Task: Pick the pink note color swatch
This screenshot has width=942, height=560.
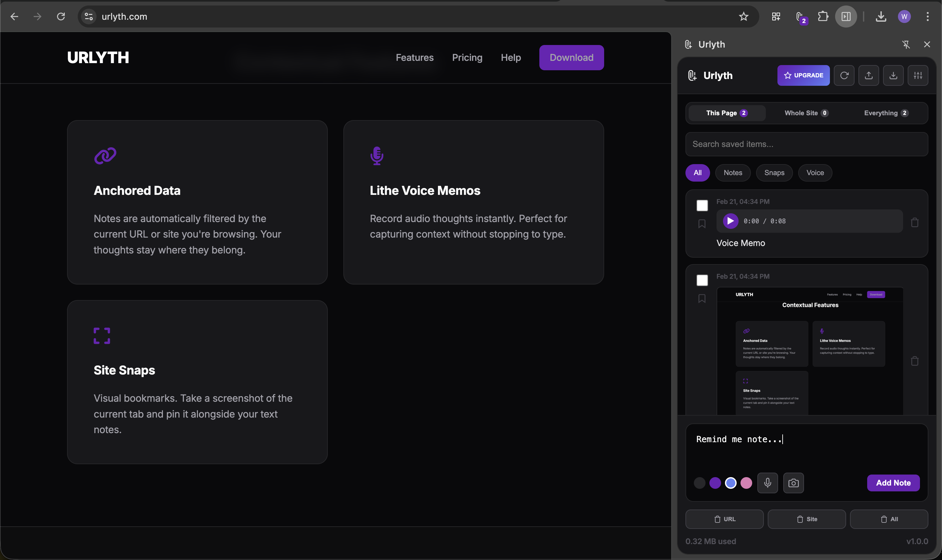Action: [746, 483]
